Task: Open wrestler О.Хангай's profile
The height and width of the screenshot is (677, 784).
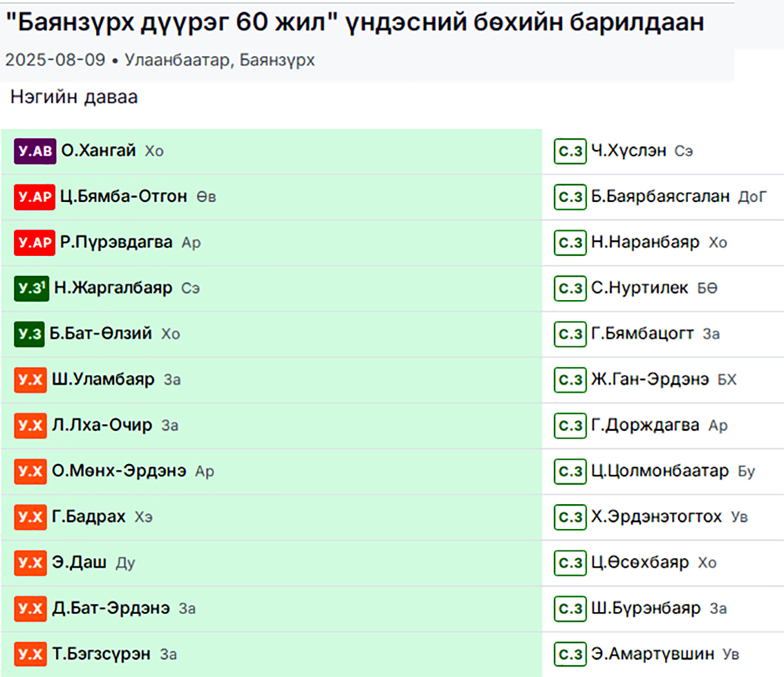Action: click(x=98, y=151)
